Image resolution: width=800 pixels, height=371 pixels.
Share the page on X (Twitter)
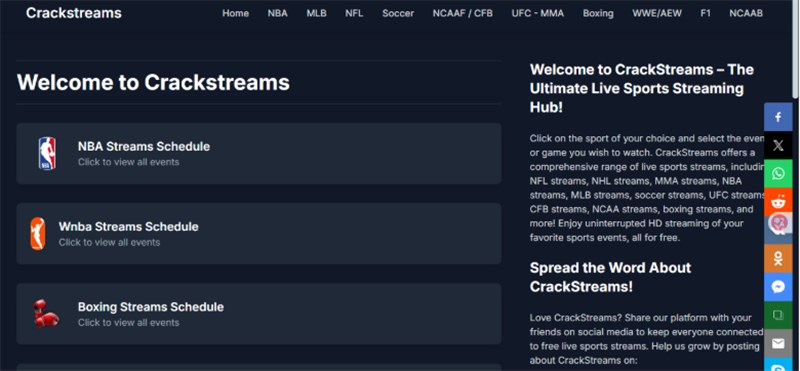(778, 145)
